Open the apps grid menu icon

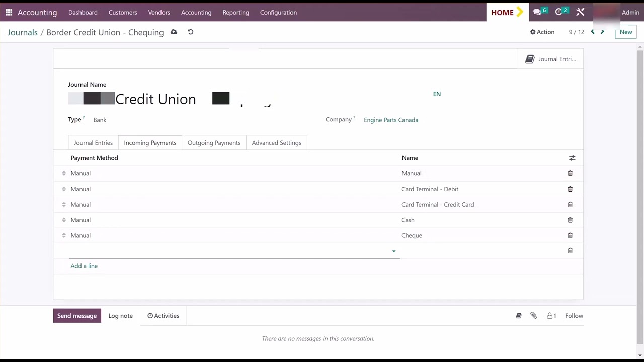9,12
